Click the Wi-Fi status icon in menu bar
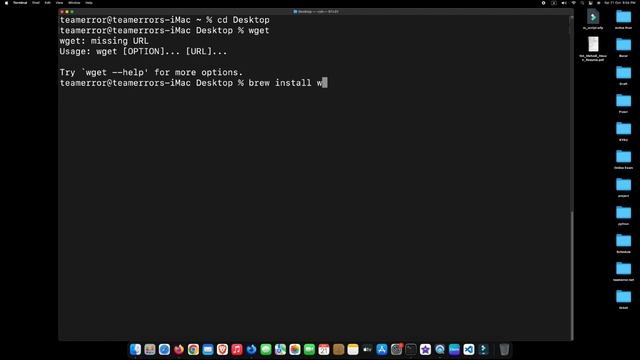This screenshot has height=360, width=640. point(573,3)
